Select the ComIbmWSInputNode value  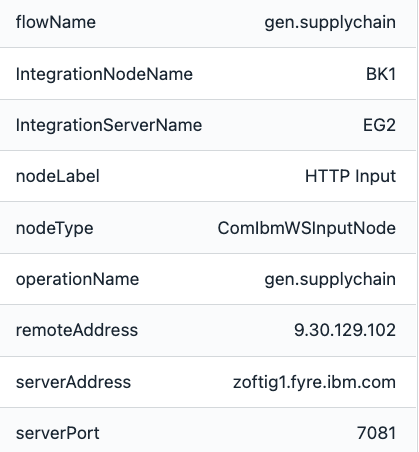point(307,228)
